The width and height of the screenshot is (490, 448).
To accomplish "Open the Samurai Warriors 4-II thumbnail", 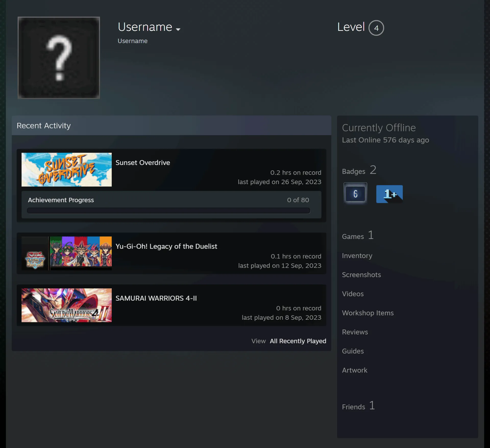I will [x=67, y=305].
